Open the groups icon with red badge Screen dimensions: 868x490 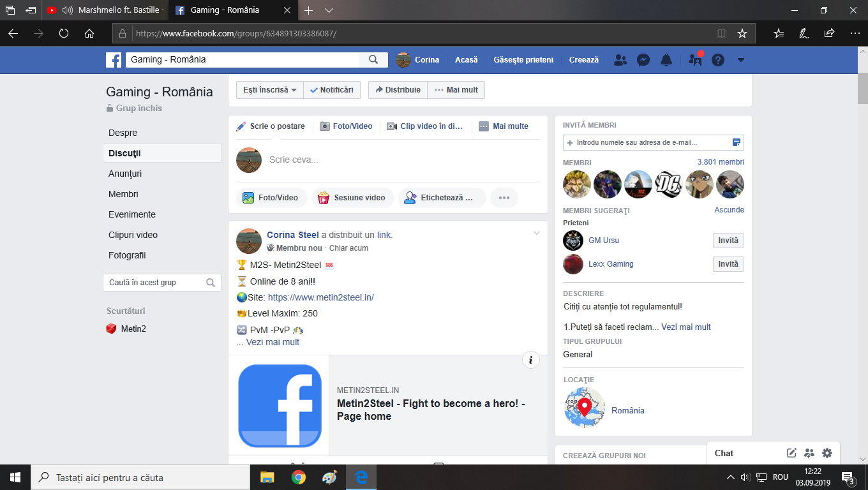point(695,60)
